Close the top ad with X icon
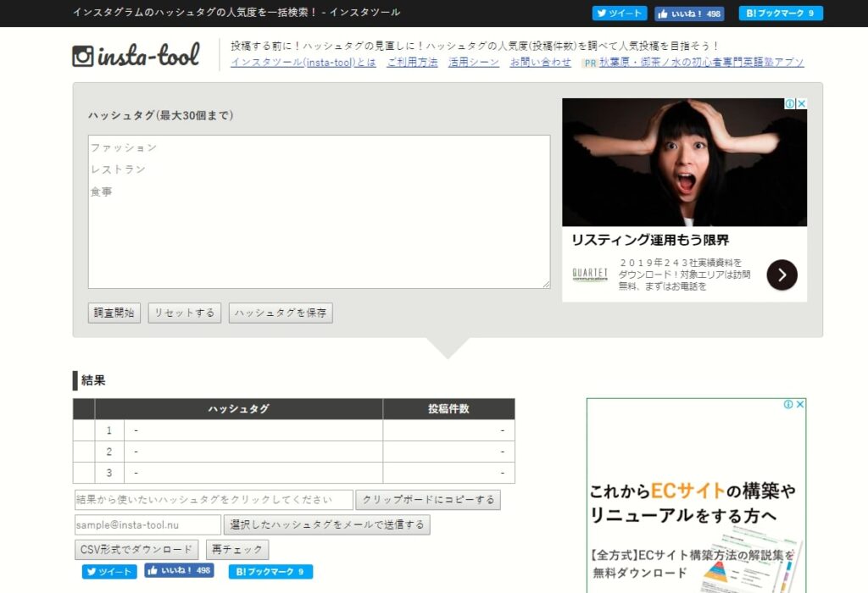 pos(802,103)
